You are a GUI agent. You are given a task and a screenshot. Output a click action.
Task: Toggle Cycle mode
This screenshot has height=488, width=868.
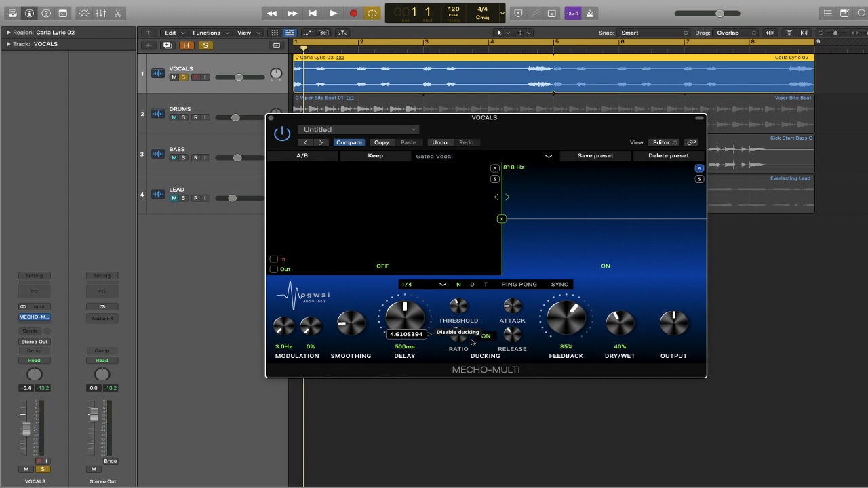click(372, 14)
